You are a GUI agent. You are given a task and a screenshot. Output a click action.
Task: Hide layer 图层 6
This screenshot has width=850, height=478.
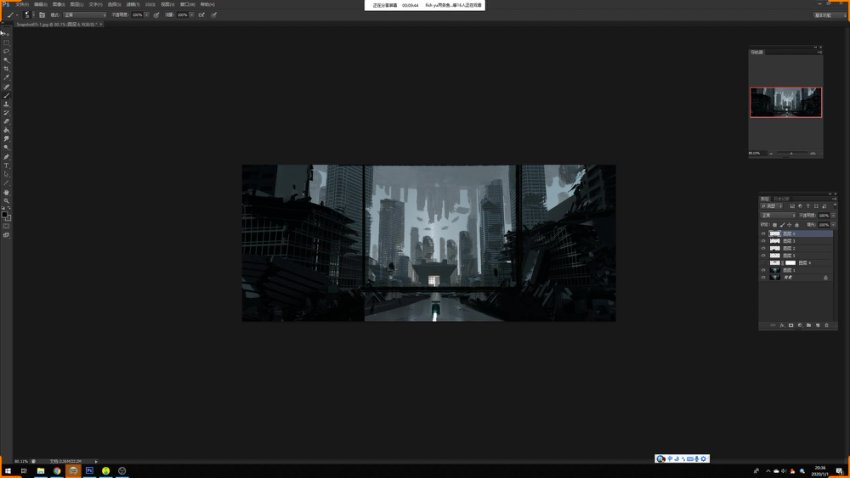click(763, 234)
